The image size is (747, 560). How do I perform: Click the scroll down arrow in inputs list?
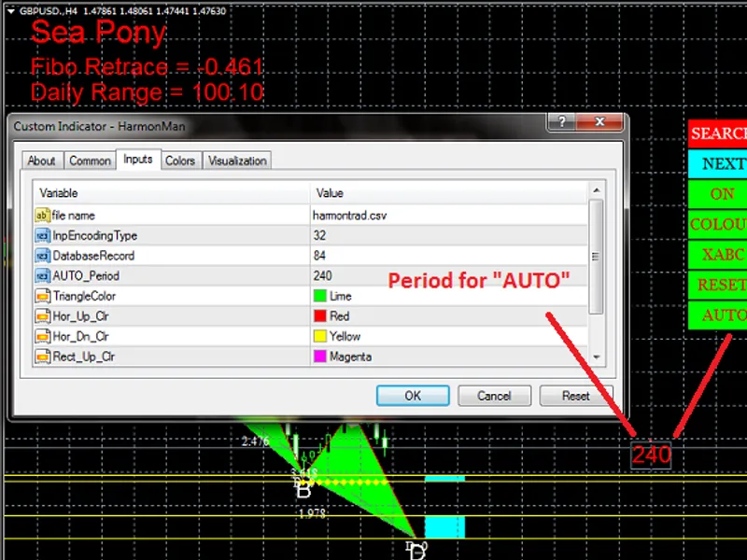click(x=597, y=357)
